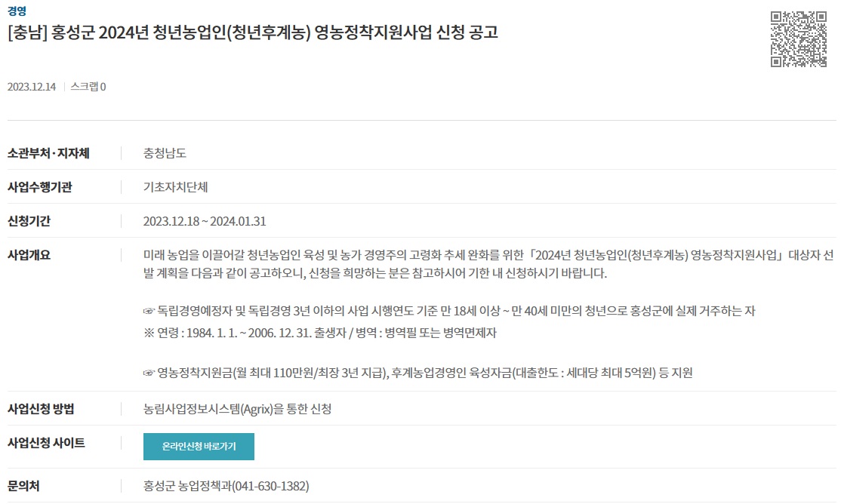Click the QR code image
Image resolution: width=841 pixels, height=504 pixels.
799,39
